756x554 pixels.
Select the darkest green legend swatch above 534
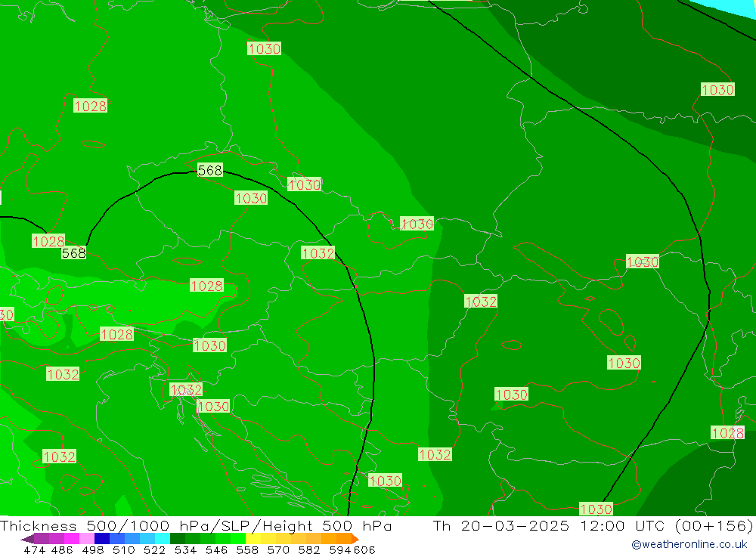coord(178,539)
